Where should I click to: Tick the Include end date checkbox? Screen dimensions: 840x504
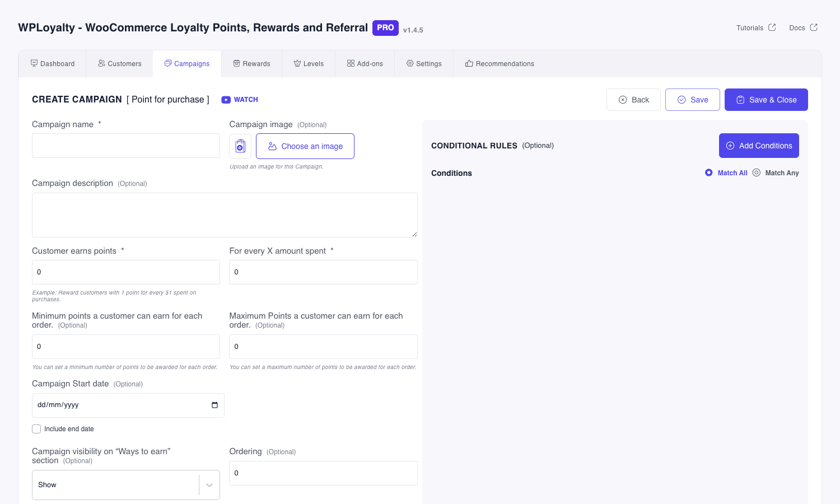click(36, 429)
